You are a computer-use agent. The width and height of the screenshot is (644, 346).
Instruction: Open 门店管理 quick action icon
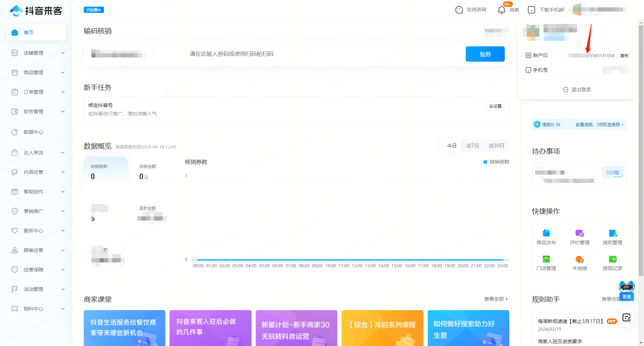click(546, 259)
